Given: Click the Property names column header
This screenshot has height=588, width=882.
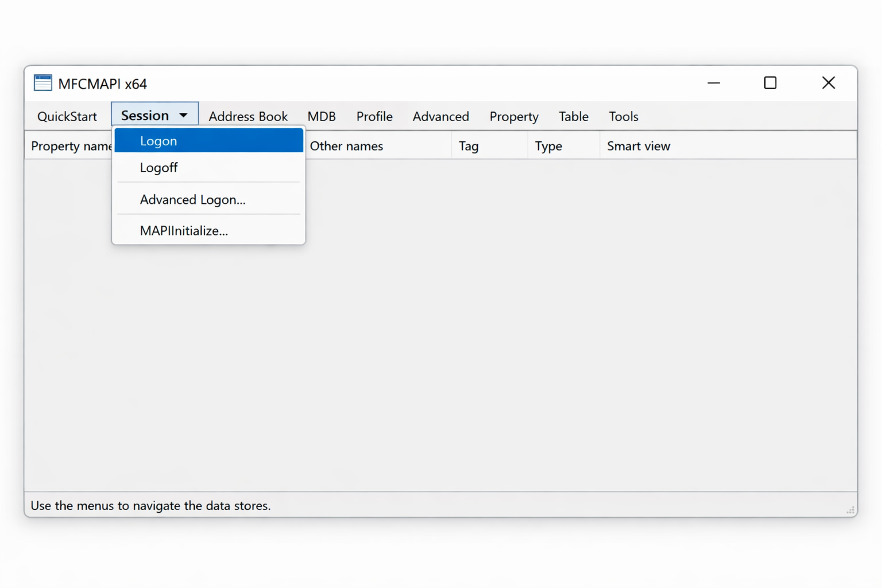Looking at the screenshot, I should (69, 146).
